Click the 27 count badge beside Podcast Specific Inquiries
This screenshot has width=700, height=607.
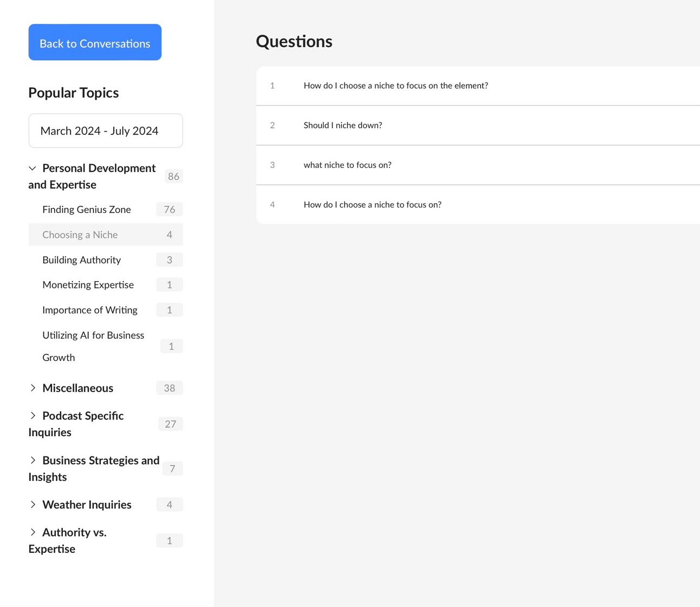tap(171, 424)
